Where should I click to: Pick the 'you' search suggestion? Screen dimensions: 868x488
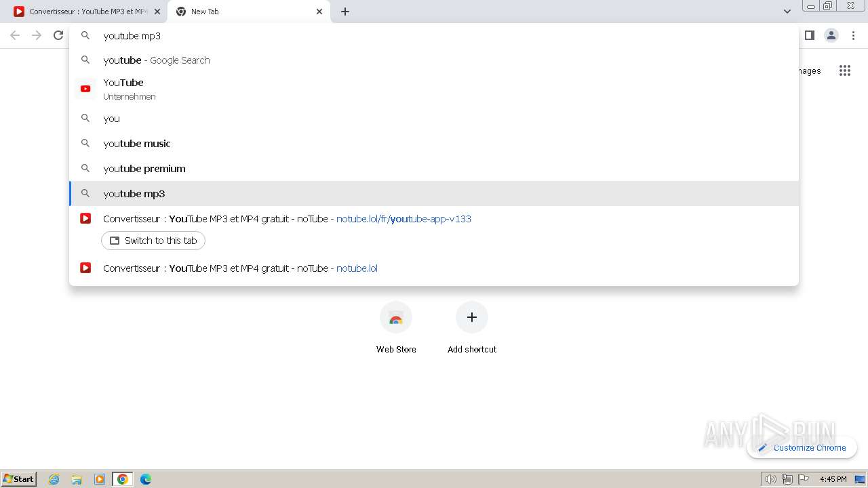(434, 119)
